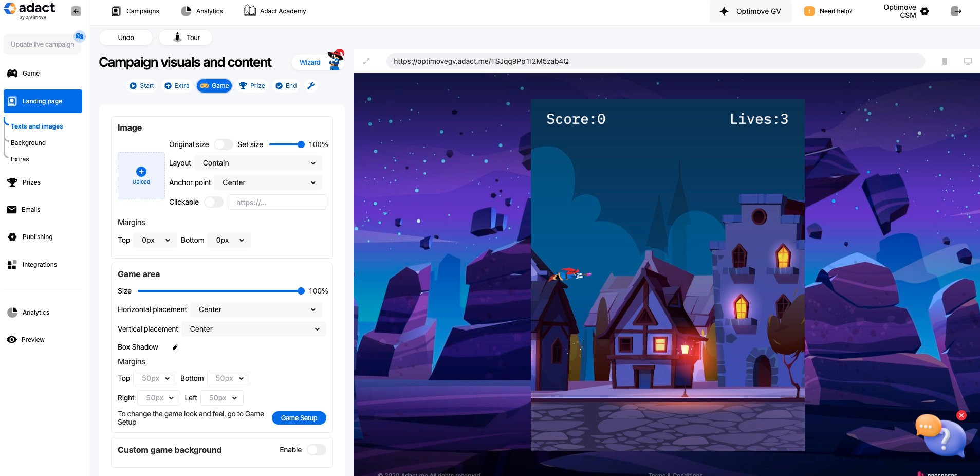Edit Box Shadow with pencil icon
The height and width of the screenshot is (476, 980).
pos(175,347)
